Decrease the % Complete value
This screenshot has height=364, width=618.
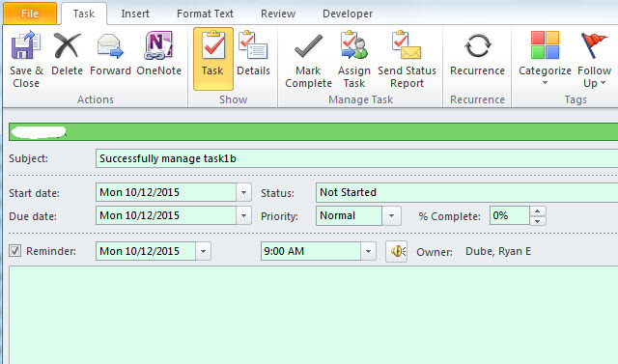(x=538, y=220)
